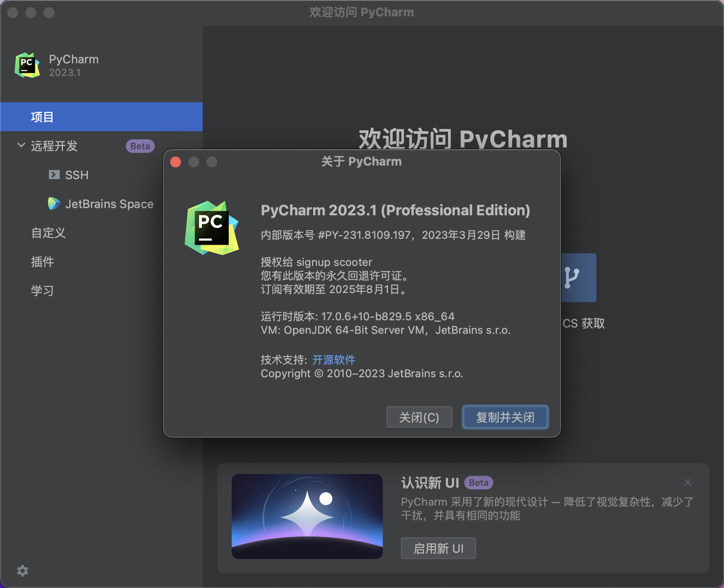The height and width of the screenshot is (588, 724).
Task: Click build number text #PY-231.8109.197
Action: click(364, 235)
